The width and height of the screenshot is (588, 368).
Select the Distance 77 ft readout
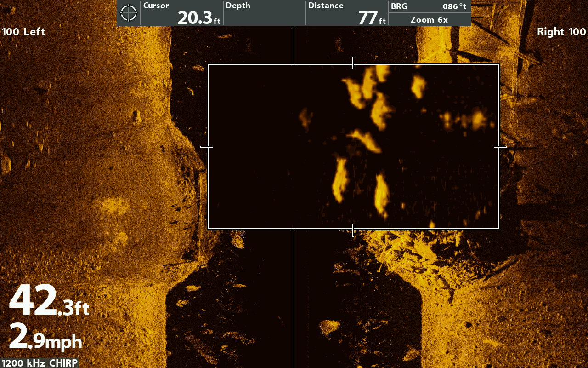click(x=347, y=13)
